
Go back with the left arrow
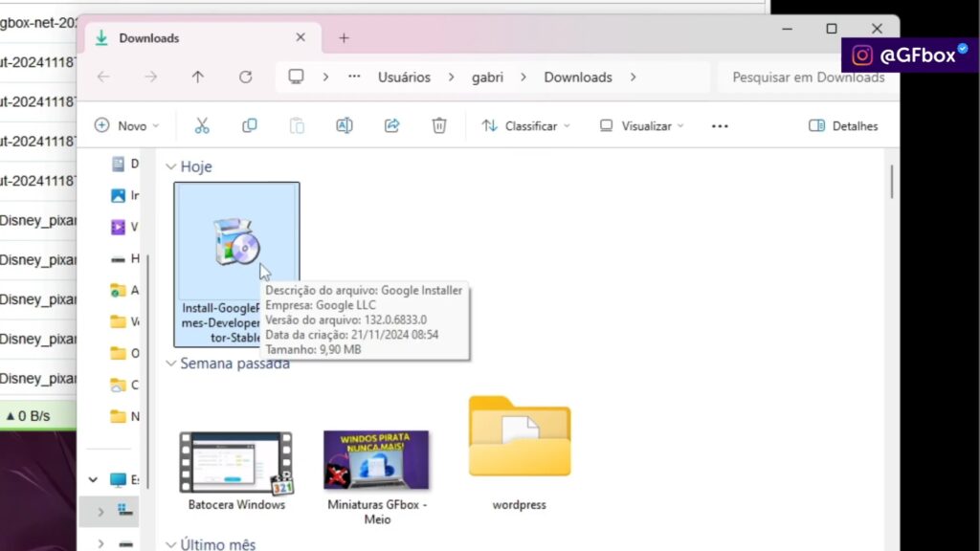(x=103, y=77)
